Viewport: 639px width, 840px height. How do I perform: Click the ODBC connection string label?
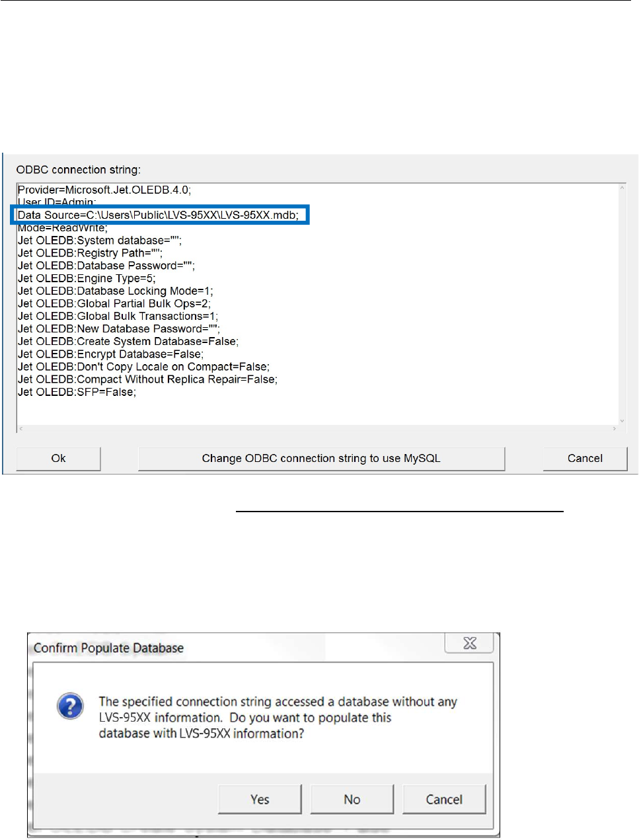click(x=78, y=170)
